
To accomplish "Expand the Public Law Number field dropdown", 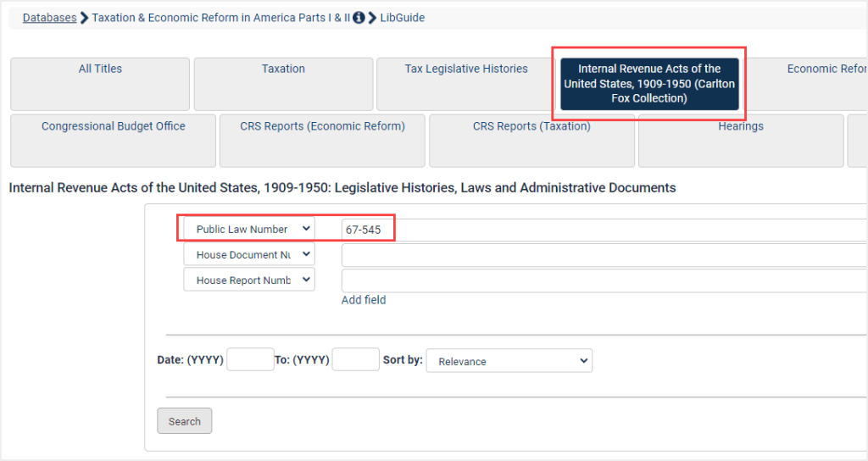I will click(249, 229).
